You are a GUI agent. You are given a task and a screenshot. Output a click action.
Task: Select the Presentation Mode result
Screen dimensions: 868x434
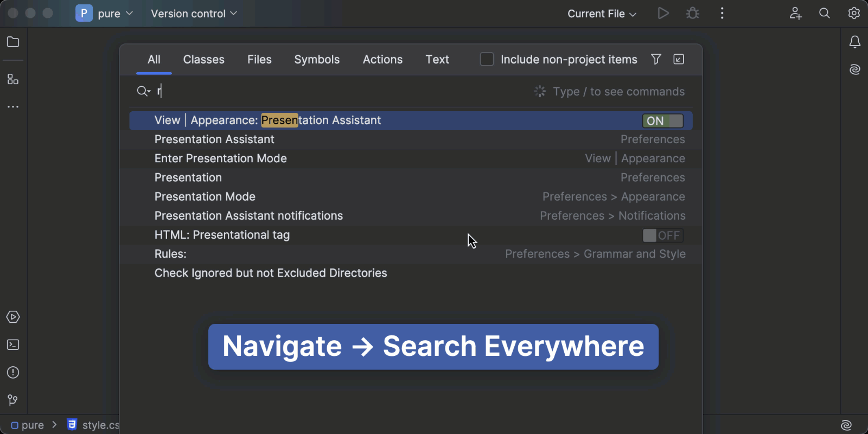tap(411, 196)
